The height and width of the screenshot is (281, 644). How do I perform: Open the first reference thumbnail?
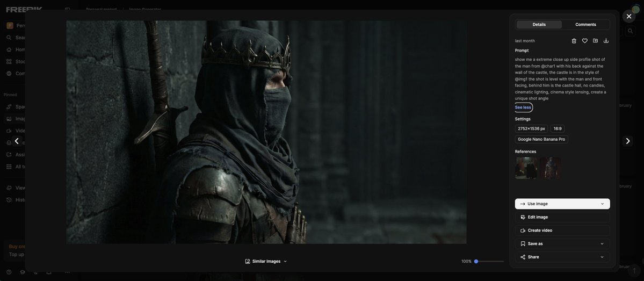click(x=526, y=168)
